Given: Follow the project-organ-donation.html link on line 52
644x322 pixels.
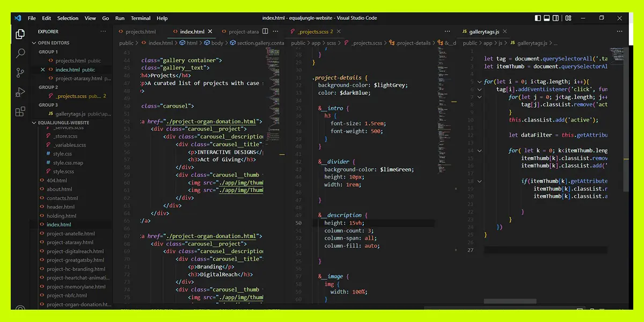Looking at the screenshot, I should (211, 121).
